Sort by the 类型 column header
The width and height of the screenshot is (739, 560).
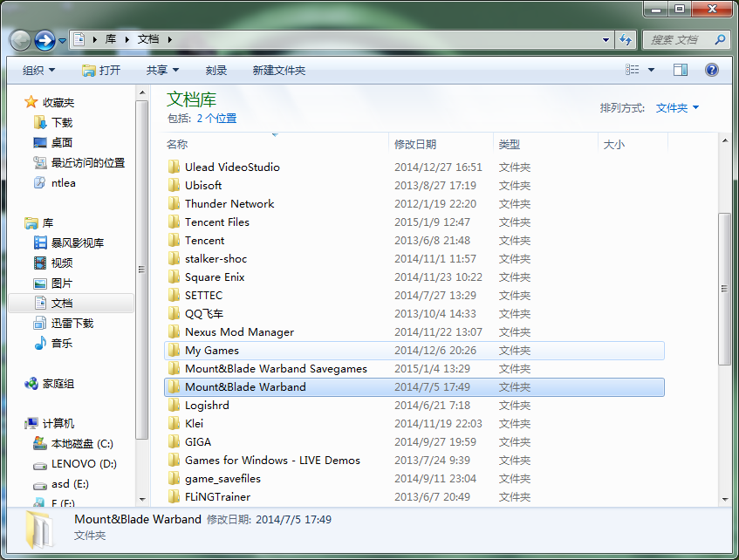[545, 144]
